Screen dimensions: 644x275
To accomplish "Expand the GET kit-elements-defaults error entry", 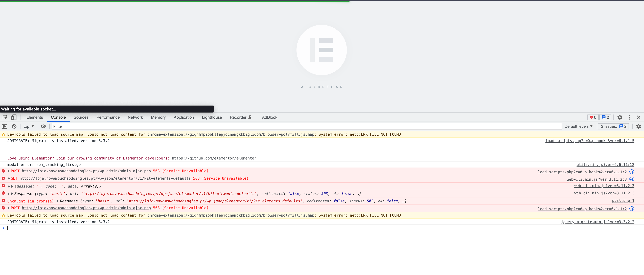I will tap(9, 178).
